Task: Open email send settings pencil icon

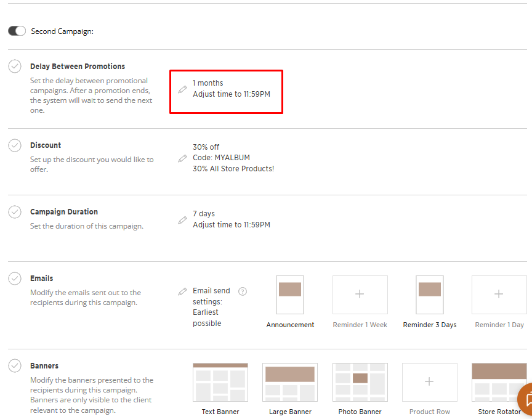Action: (182, 291)
